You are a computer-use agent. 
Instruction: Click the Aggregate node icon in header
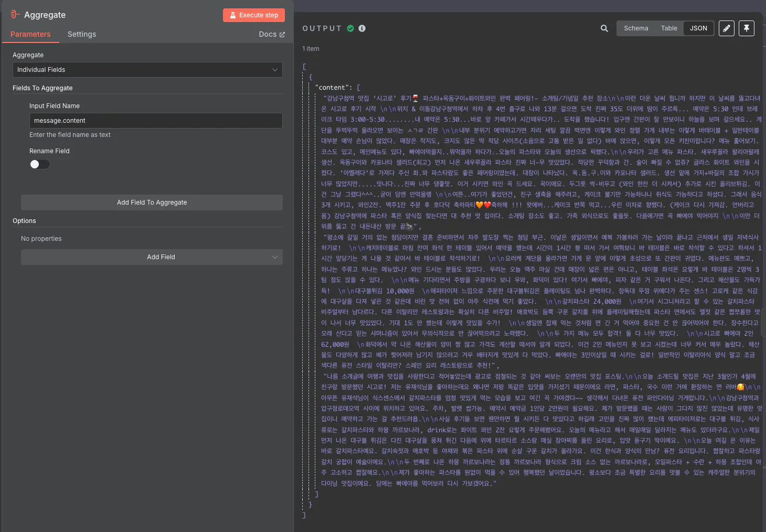pyautogui.click(x=15, y=15)
